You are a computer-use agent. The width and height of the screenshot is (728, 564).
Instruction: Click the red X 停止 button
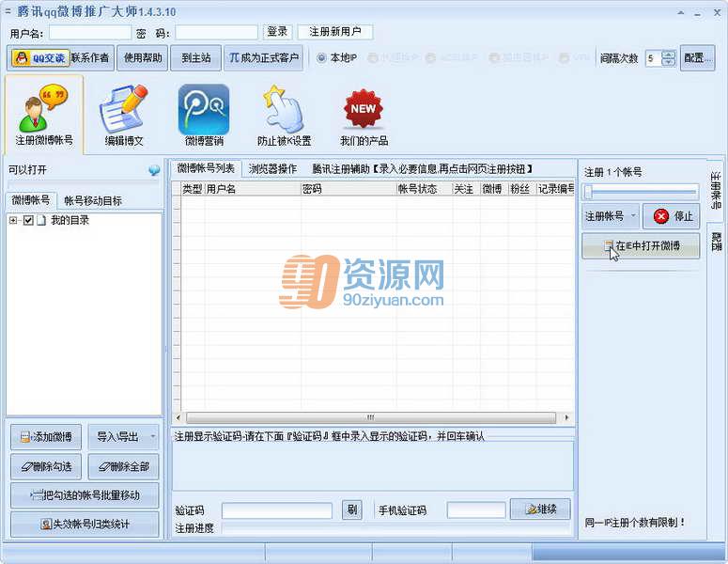[672, 216]
